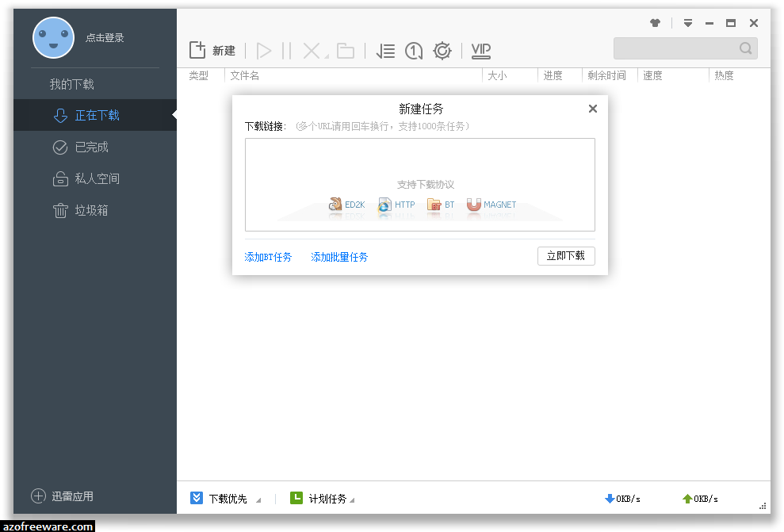Click the skin/theme icon at top right
The image size is (784, 532).
click(656, 23)
